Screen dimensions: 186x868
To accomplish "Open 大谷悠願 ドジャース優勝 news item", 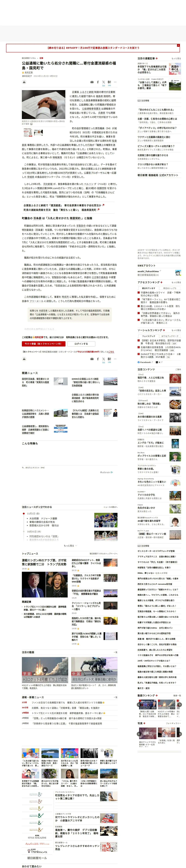I will 43,519.
